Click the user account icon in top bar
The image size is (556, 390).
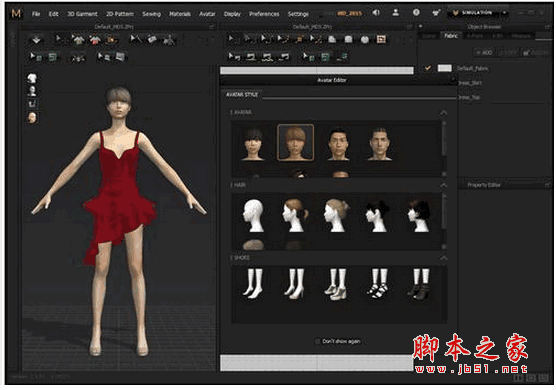(396, 13)
